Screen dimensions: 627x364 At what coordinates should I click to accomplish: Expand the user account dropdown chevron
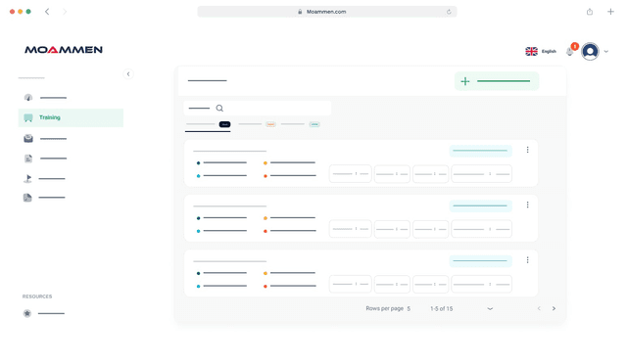[x=606, y=52]
